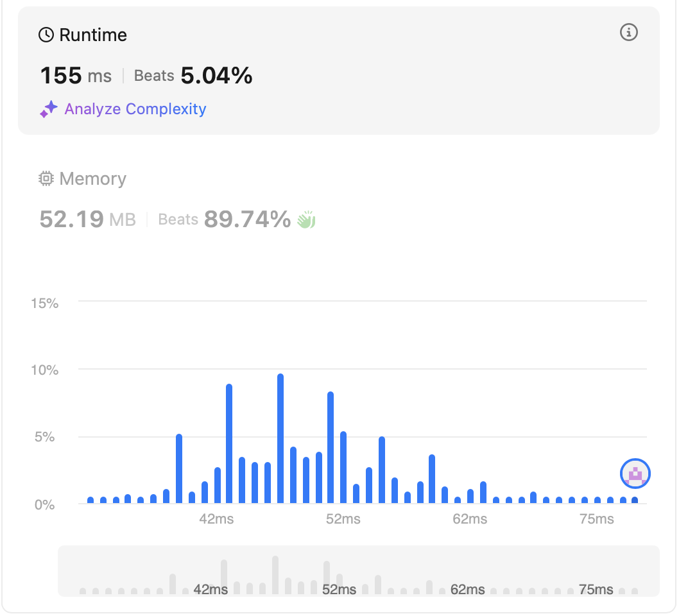Viewport: 688px width, 616px height.
Task: Switch to the Memory distribution view
Action: pos(92,179)
